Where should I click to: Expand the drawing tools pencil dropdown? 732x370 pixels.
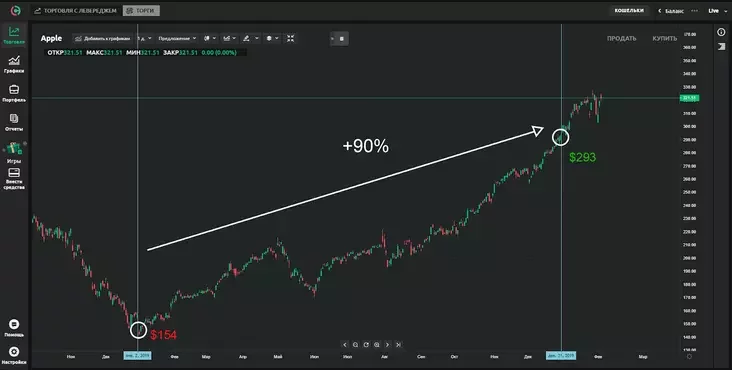[251, 38]
